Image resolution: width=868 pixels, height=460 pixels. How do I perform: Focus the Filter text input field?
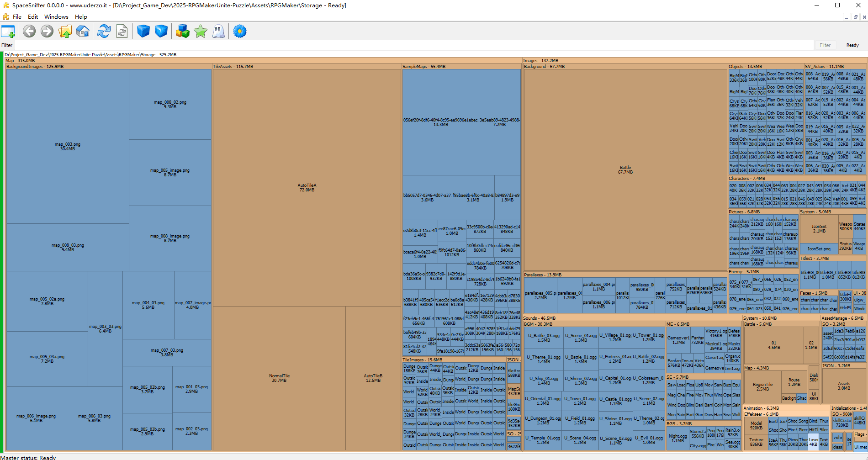[414, 45]
